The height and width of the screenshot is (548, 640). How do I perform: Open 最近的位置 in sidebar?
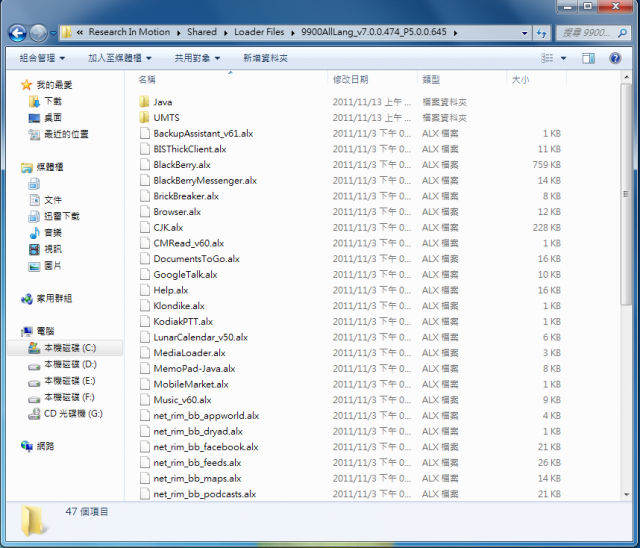pos(58,134)
